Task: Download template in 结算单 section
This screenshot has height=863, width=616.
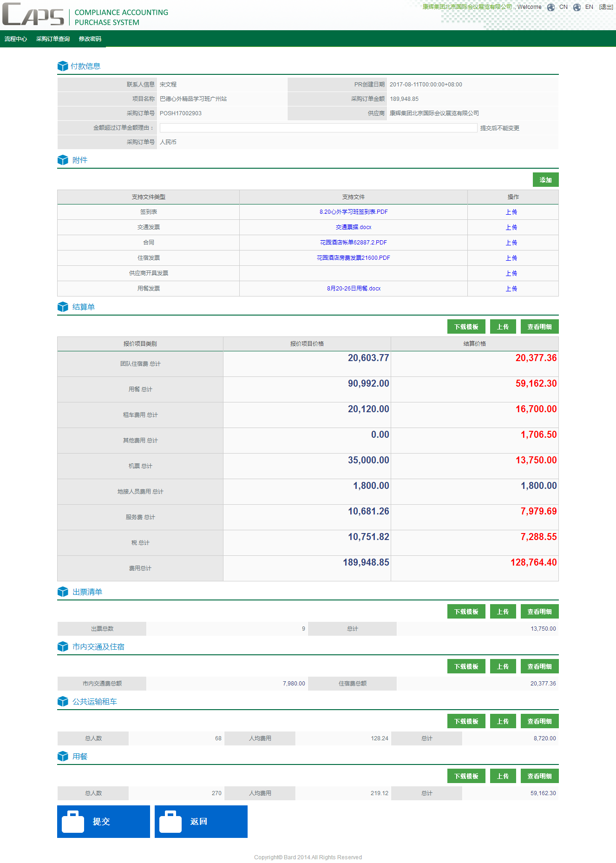Action: [x=466, y=327]
